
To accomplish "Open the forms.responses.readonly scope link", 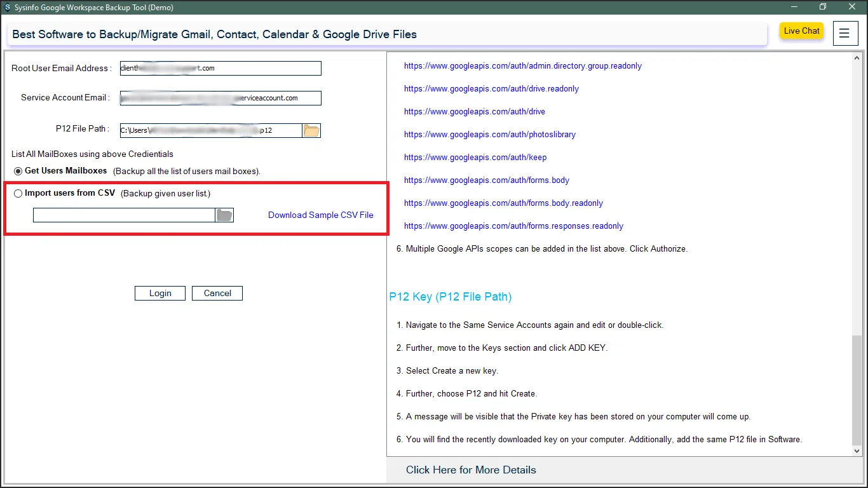I will coord(513,226).
